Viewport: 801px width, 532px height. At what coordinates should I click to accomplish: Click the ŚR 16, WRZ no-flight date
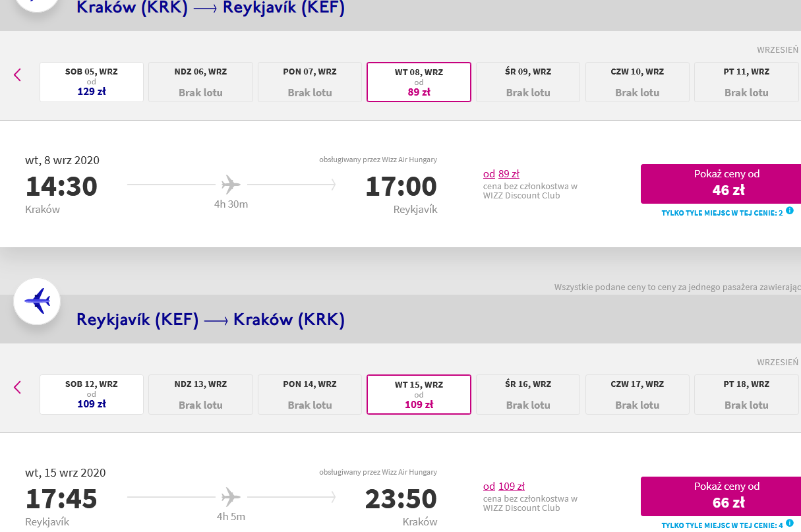pyautogui.click(x=528, y=395)
